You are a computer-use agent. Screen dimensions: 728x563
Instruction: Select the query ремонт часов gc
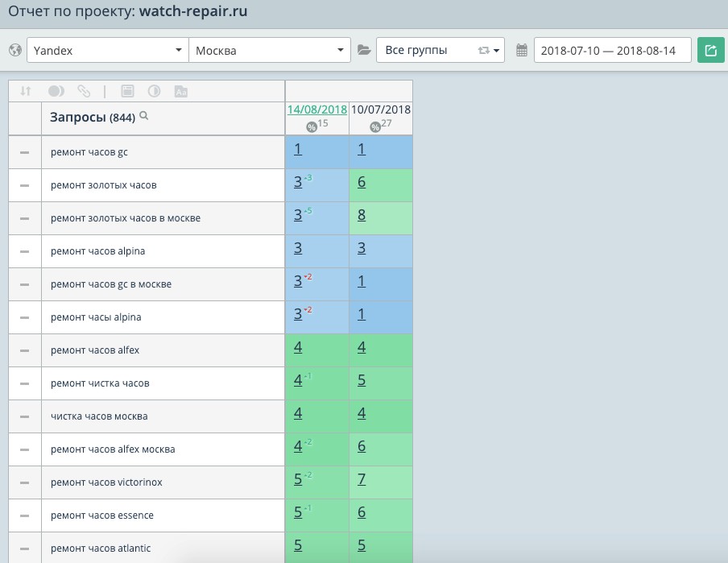coord(89,152)
